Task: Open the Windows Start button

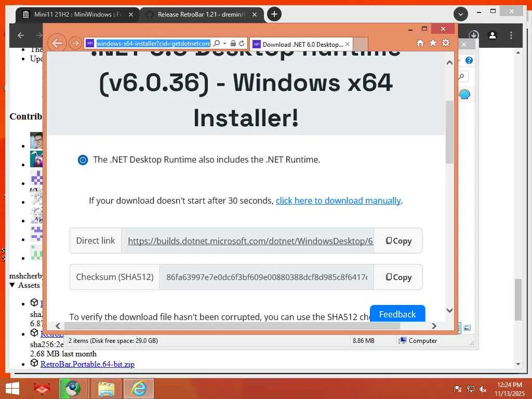Action: 12,389
